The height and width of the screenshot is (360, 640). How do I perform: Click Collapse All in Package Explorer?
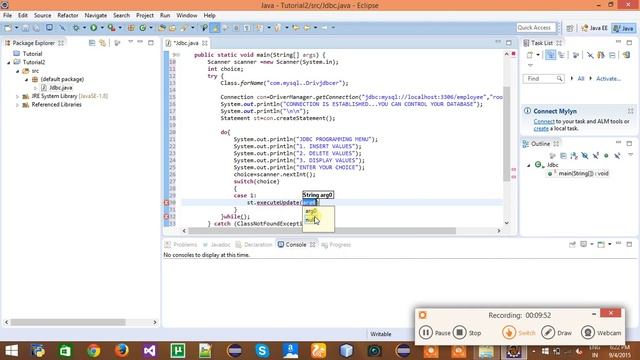click(92, 43)
